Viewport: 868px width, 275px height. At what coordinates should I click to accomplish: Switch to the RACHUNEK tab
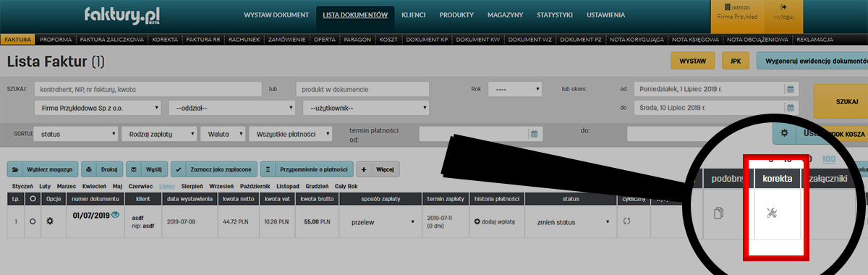pyautogui.click(x=244, y=39)
